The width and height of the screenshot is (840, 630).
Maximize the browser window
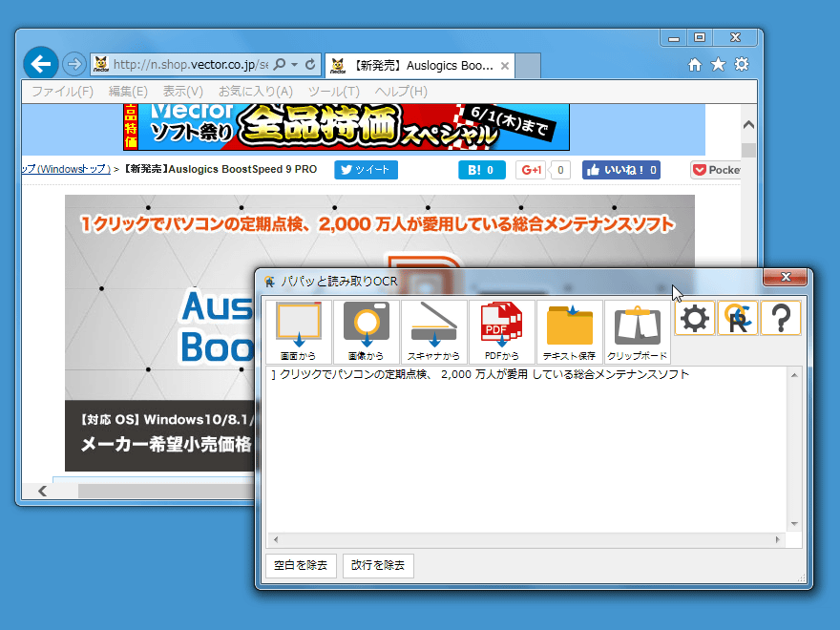tap(699, 37)
